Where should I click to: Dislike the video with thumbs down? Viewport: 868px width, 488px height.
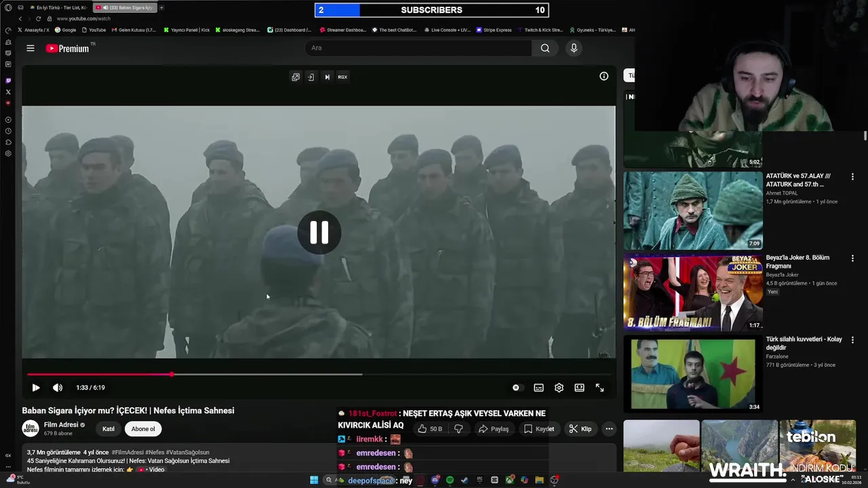(458, 428)
